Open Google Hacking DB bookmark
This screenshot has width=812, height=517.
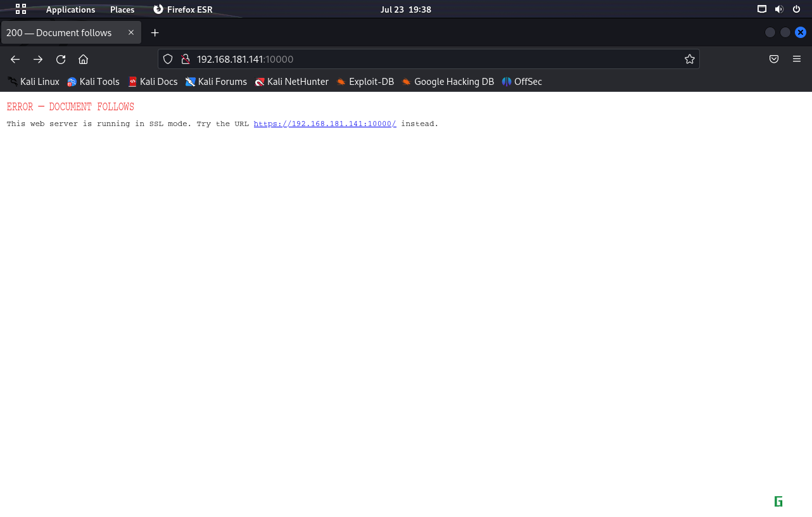447,81
